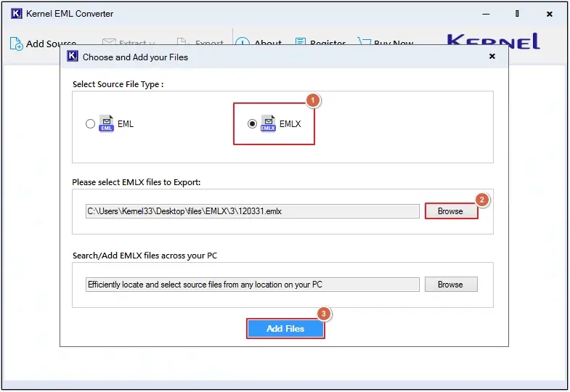The height and width of the screenshot is (392, 570).
Task: Close the Choose and Add your Files dialog
Action: pyautogui.click(x=492, y=57)
